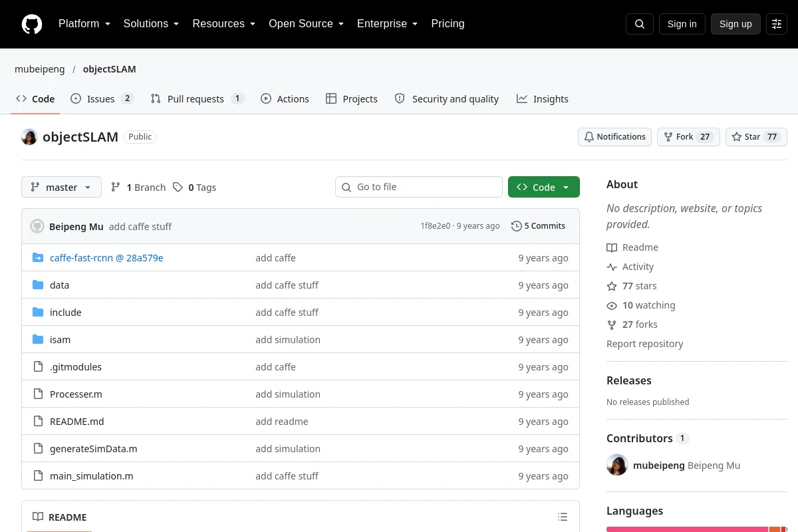Click the Notifications bell icon

[589, 137]
